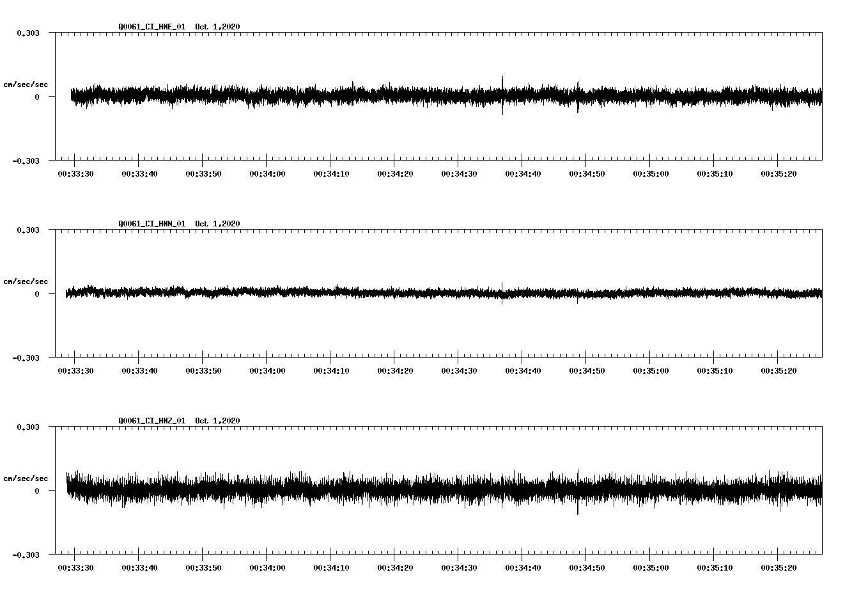Viewport: 868px width, 591px height.
Task: Click the downward spike near 00:34:48 on HNZ trace
Action: (578, 505)
